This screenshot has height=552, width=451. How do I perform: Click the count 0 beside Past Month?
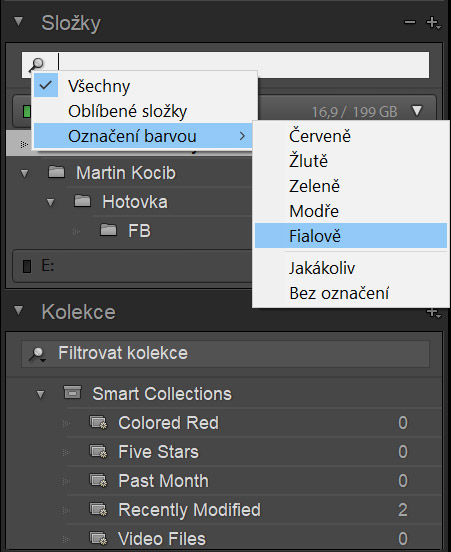403,481
